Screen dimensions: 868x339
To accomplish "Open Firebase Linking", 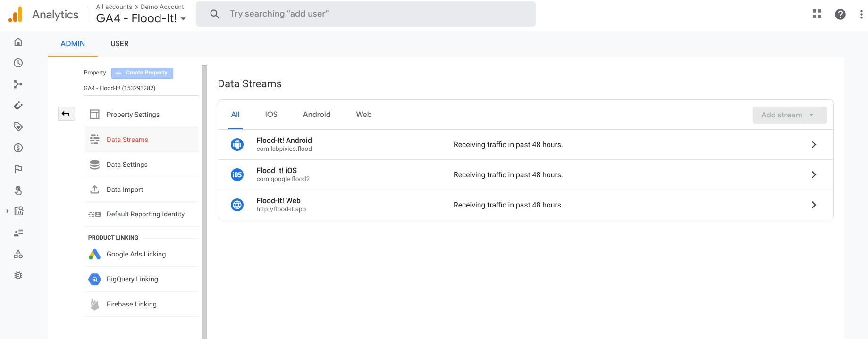I will coord(142,304).
